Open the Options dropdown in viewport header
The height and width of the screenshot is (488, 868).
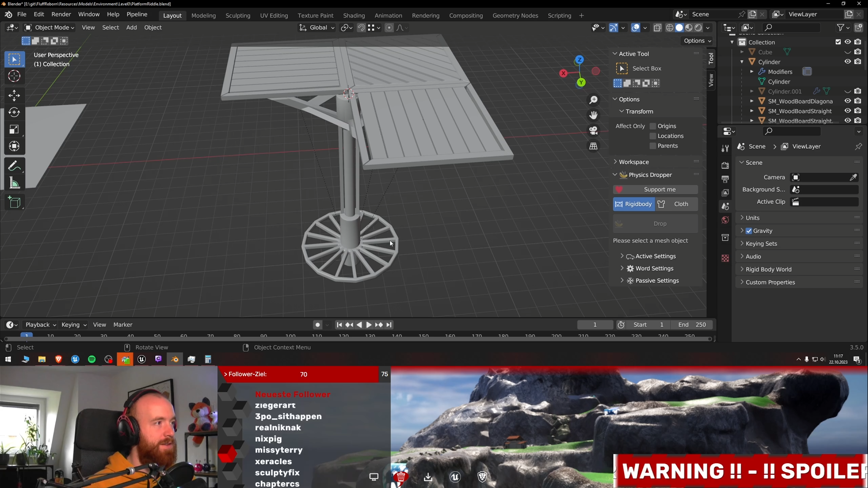(697, 41)
